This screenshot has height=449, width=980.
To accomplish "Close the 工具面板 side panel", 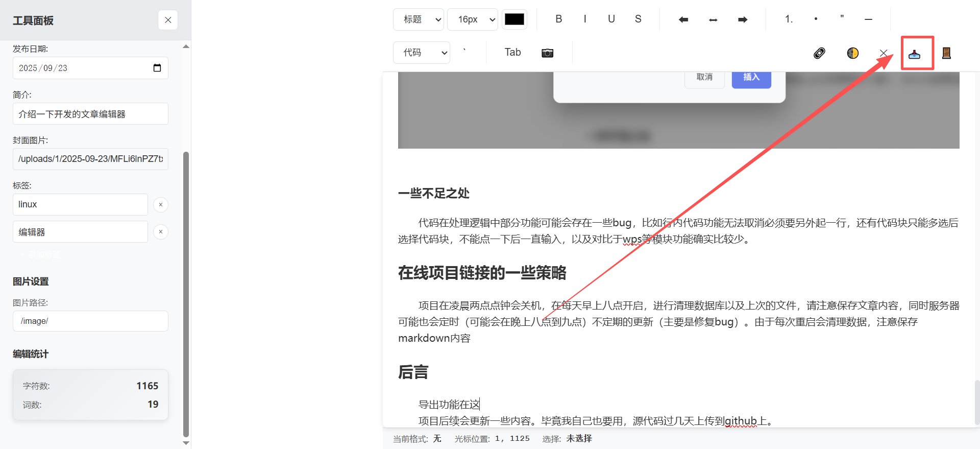I will point(168,20).
